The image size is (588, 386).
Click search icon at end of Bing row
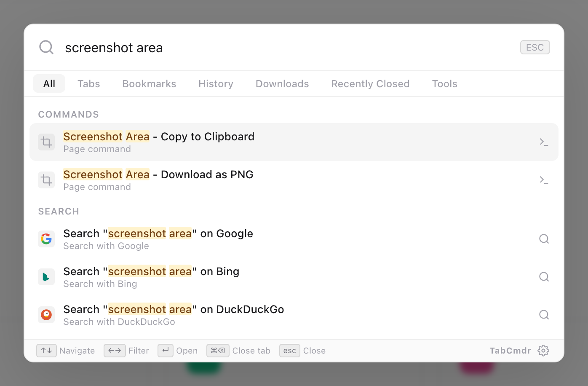pyautogui.click(x=544, y=277)
